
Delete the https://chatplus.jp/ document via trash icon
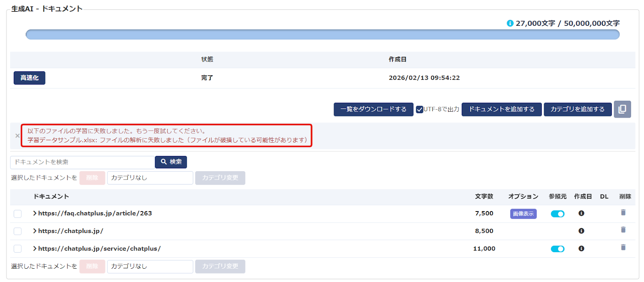coord(623,230)
